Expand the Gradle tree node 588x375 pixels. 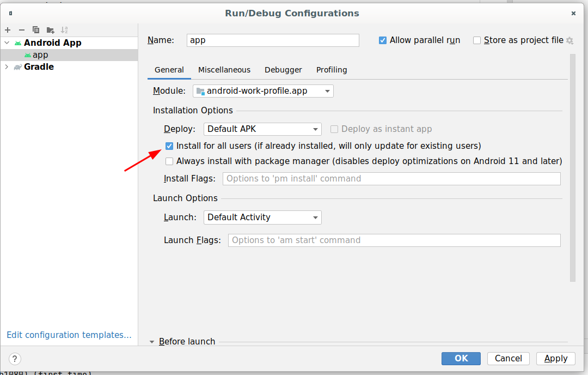(7, 67)
